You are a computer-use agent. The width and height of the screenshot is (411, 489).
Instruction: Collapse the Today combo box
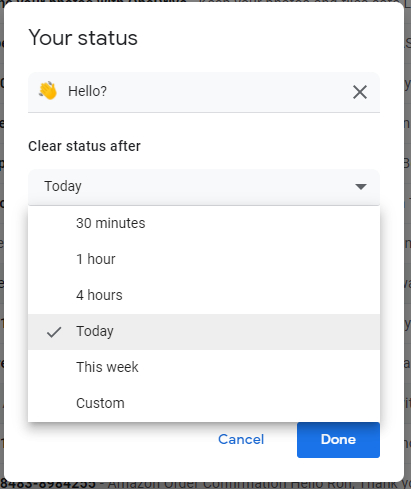(x=204, y=187)
